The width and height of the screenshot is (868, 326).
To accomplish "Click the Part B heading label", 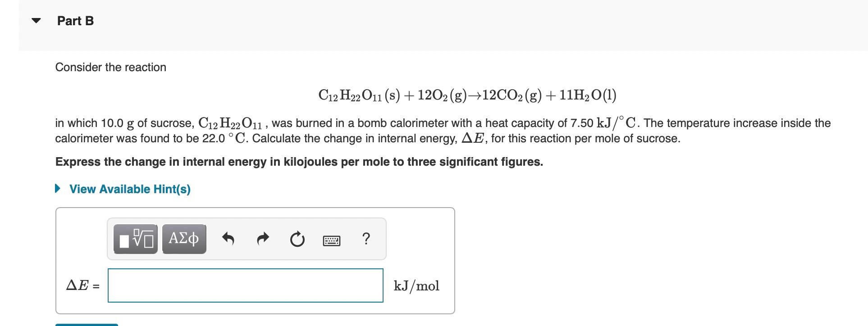I will pos(75,20).
